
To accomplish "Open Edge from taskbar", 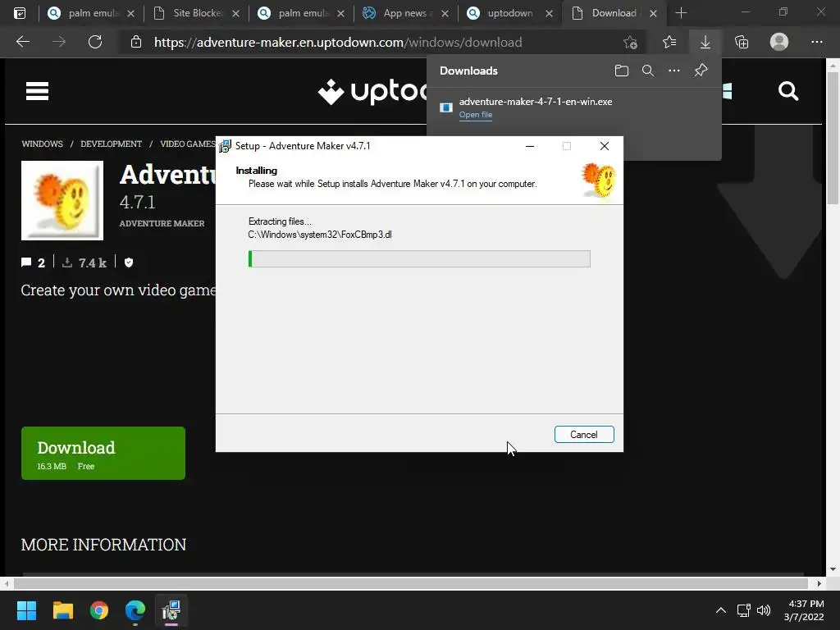I will pyautogui.click(x=135, y=610).
